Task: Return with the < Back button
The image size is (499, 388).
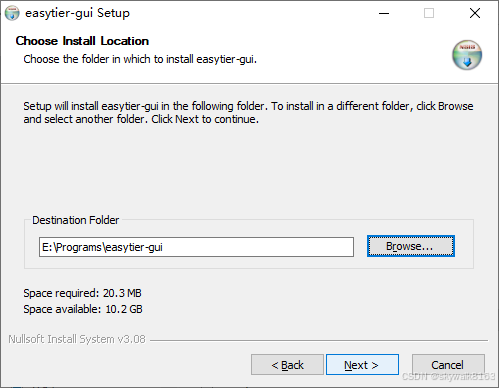Action: point(287,365)
